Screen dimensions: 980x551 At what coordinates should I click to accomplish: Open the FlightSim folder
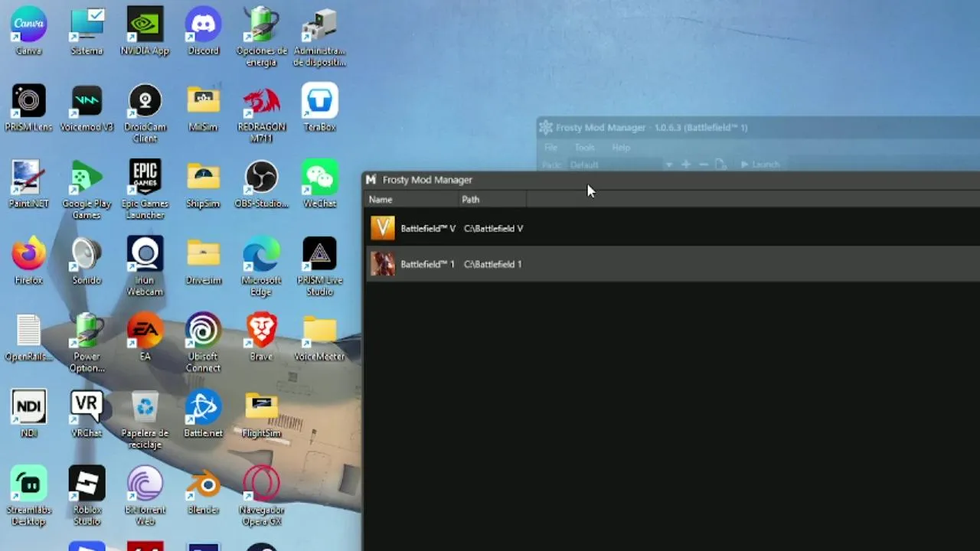pos(261,413)
